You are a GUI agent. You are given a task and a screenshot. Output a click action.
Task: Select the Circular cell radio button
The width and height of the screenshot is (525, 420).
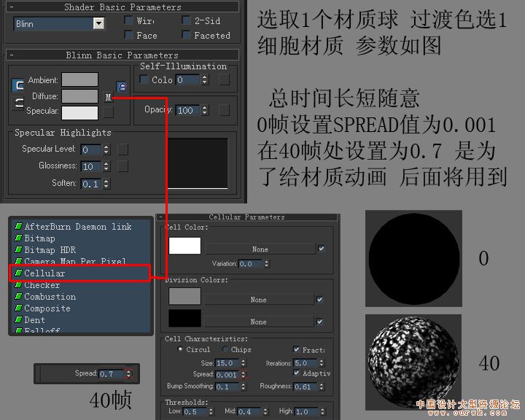coord(180,349)
